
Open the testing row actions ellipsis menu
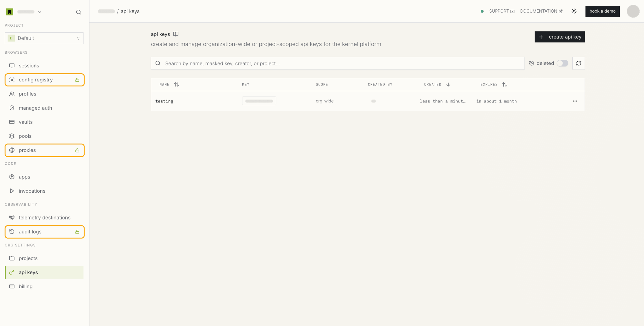point(575,101)
